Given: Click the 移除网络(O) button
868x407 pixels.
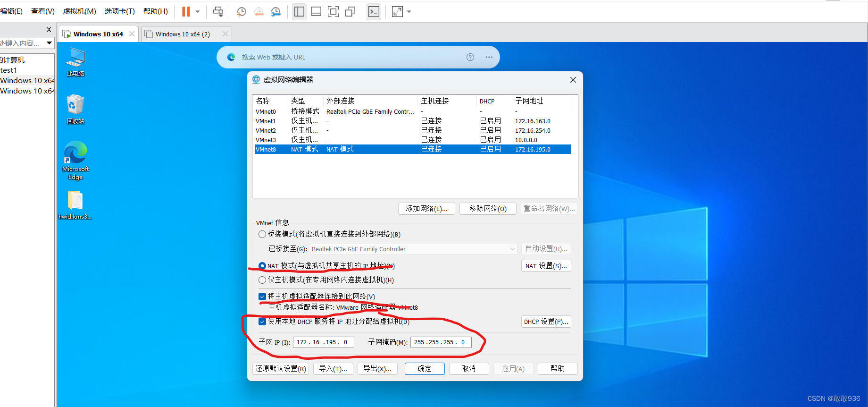Looking at the screenshot, I should [488, 209].
